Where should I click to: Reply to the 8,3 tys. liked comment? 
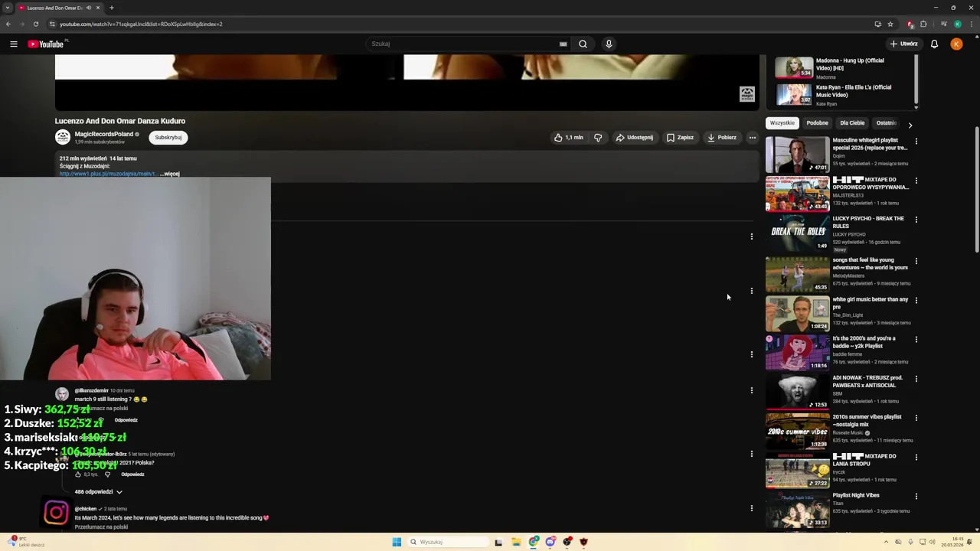pyautogui.click(x=132, y=474)
